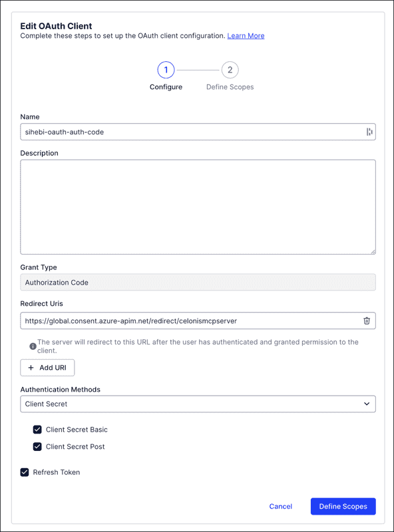Open the Learn More link
Image resolution: width=394 pixels, height=532 pixels.
246,36
